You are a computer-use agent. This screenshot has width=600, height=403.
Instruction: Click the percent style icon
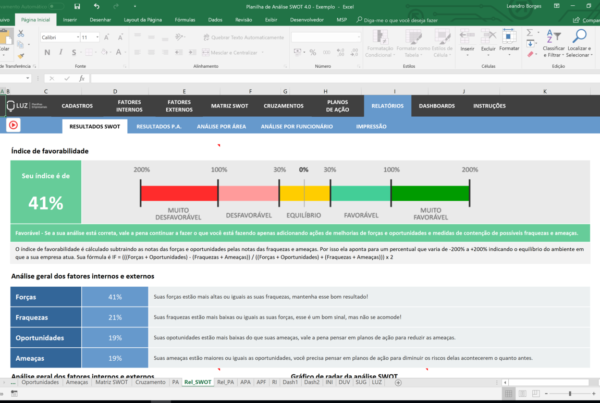313,52
